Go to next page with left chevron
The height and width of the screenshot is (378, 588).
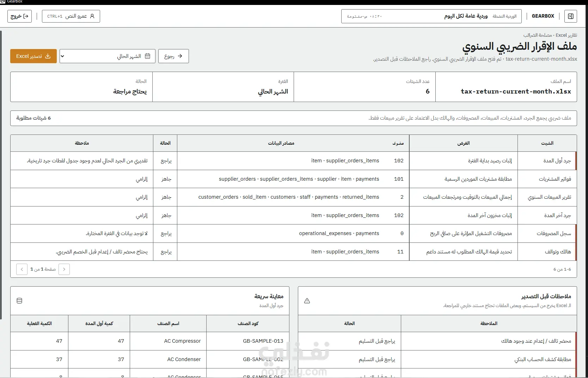click(22, 269)
